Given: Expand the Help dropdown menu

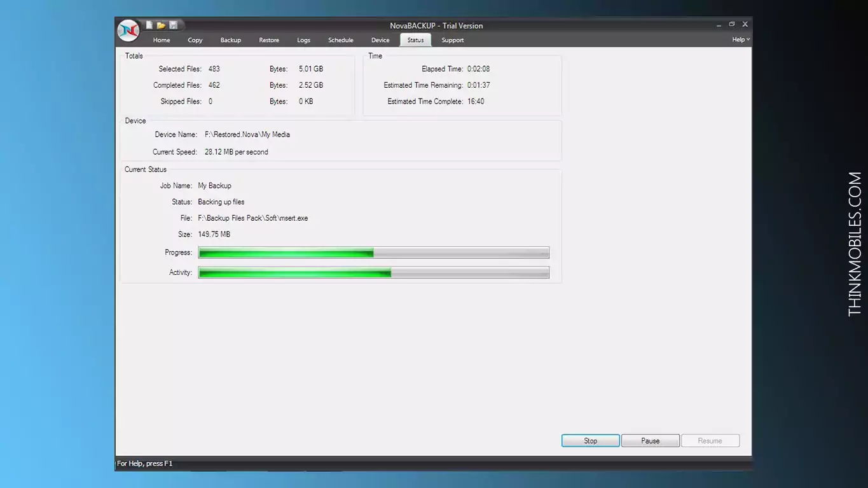Looking at the screenshot, I should [x=741, y=39].
